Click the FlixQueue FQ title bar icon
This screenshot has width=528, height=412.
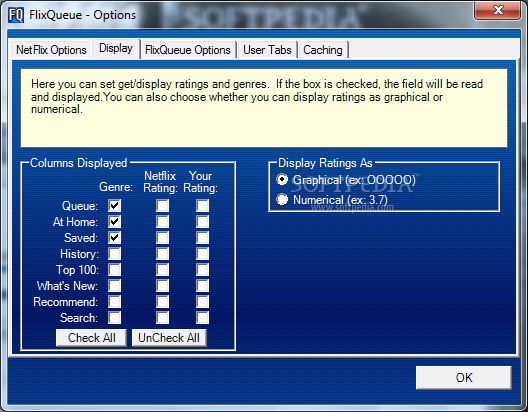(16, 15)
